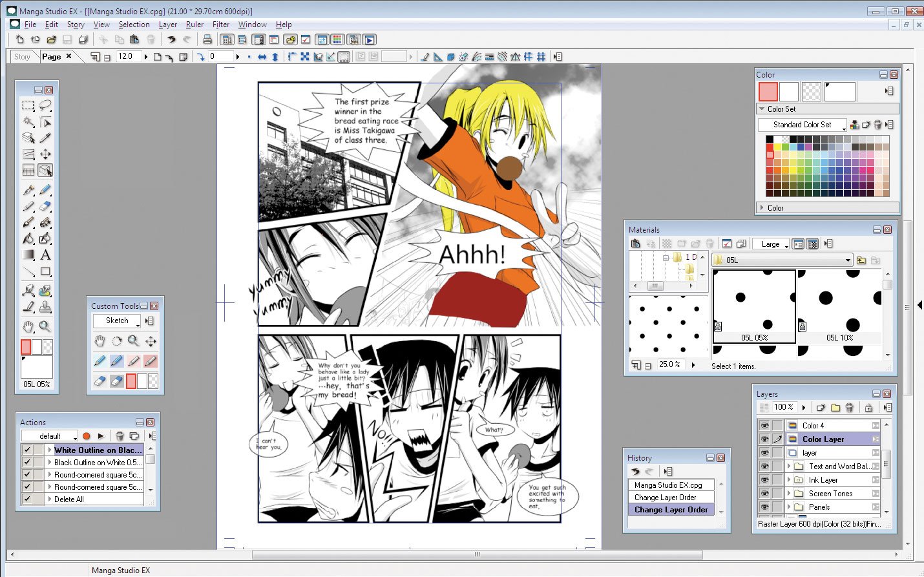Image resolution: width=924 pixels, height=577 pixels.
Task: Switch to the Story tab
Action: (23, 57)
